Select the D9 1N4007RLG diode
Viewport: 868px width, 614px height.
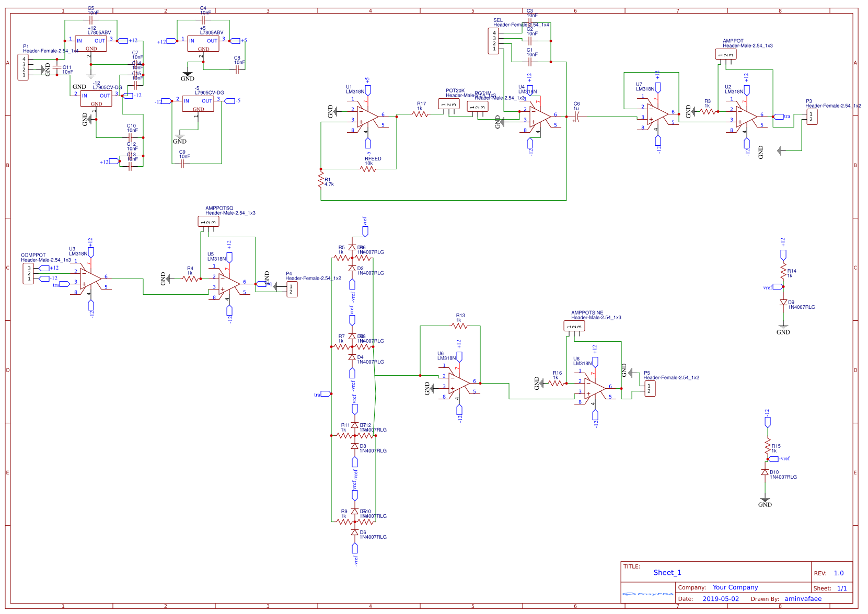point(783,303)
